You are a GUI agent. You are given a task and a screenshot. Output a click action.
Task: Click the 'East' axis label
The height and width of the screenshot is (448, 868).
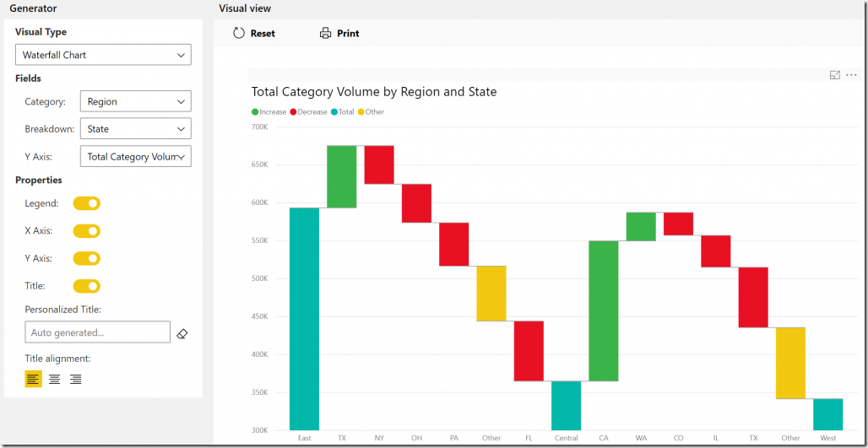pos(305,438)
